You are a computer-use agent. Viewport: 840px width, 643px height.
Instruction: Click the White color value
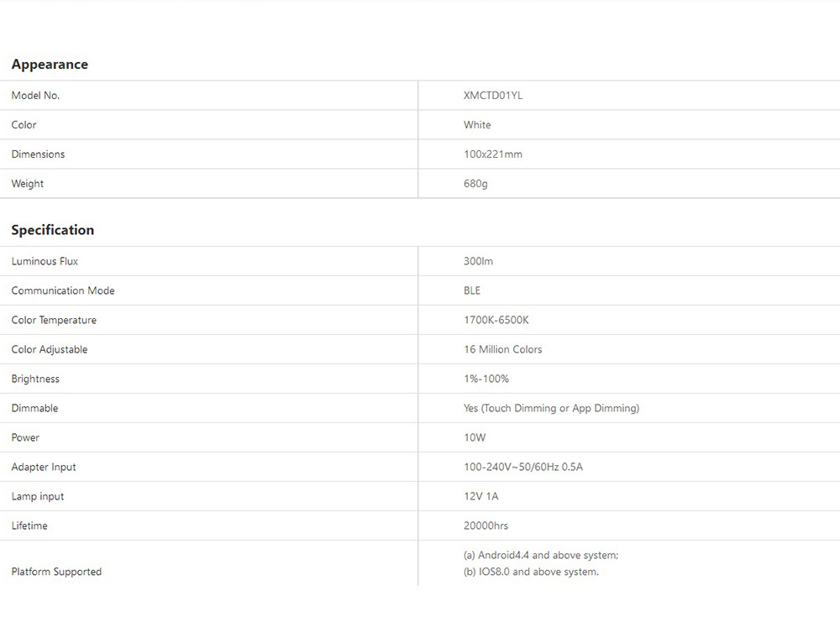tap(477, 125)
